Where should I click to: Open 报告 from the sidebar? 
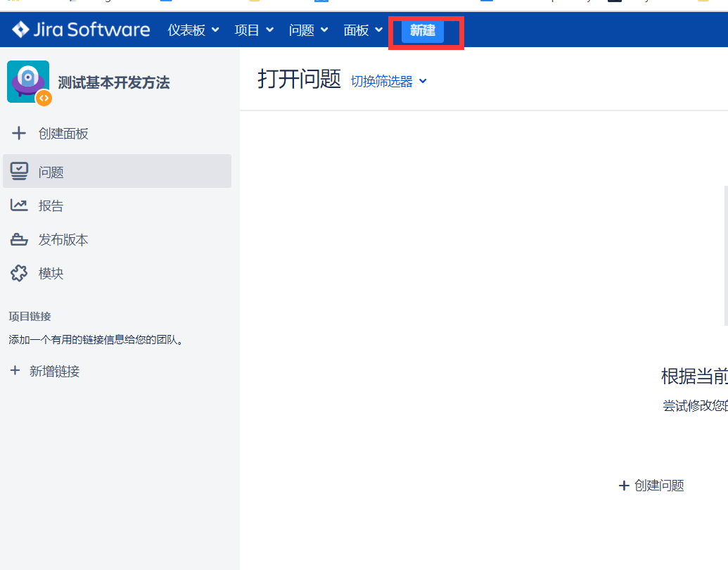point(51,205)
